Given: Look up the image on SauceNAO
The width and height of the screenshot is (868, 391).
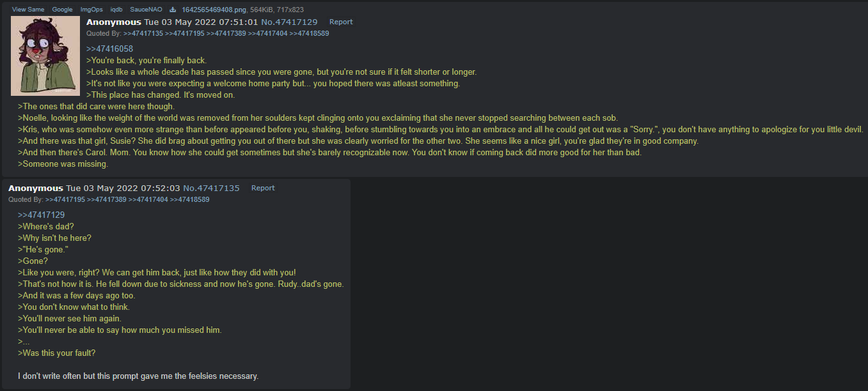Looking at the screenshot, I should (x=146, y=10).
